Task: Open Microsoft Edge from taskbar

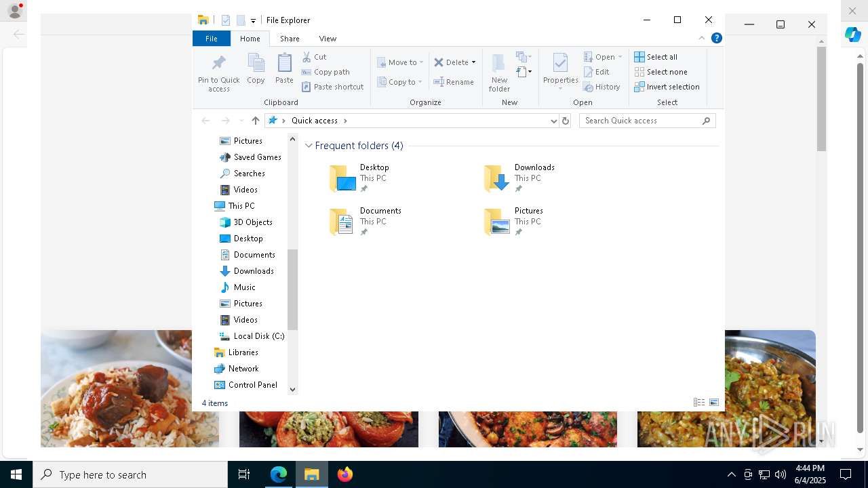Action: (279, 474)
